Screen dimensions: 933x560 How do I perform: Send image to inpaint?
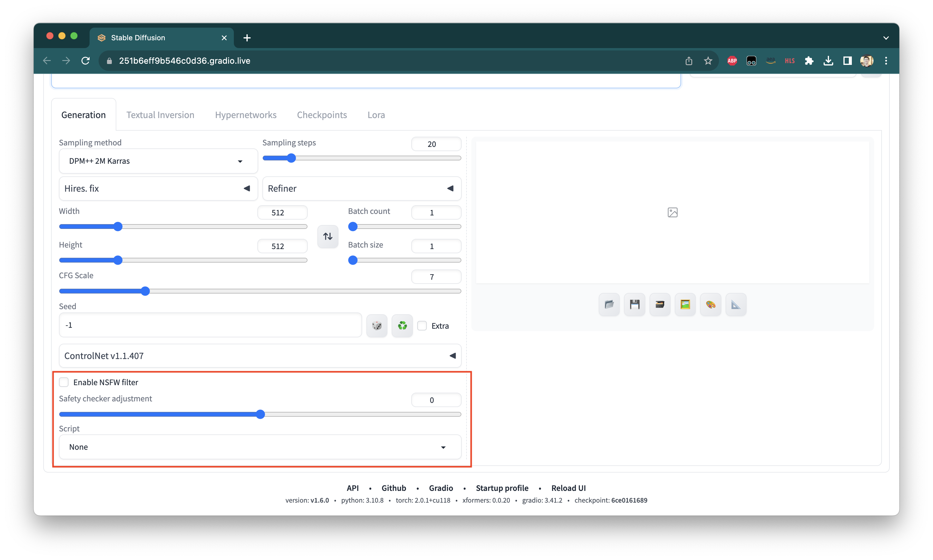(x=711, y=304)
